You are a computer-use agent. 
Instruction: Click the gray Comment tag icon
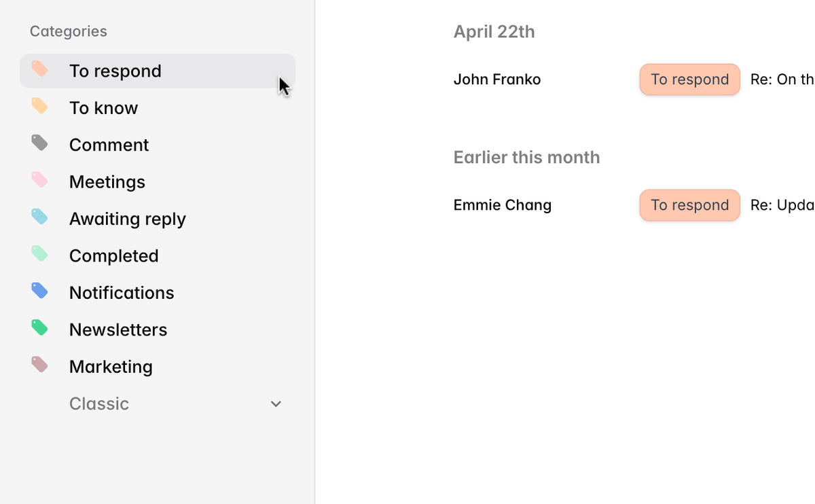point(39,143)
